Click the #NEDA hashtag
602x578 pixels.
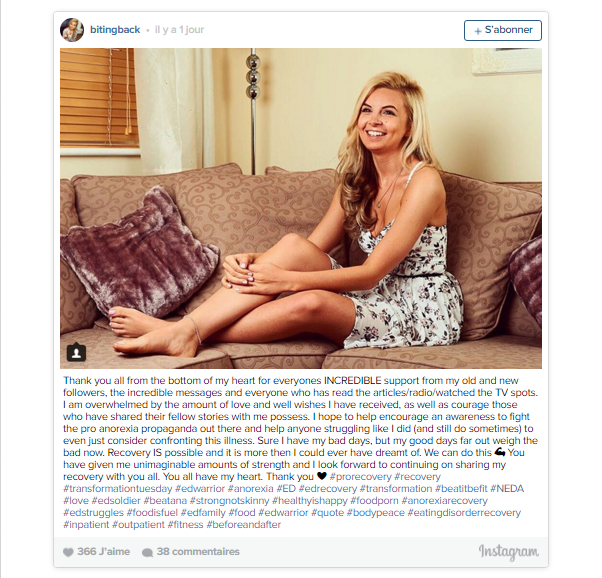point(507,489)
